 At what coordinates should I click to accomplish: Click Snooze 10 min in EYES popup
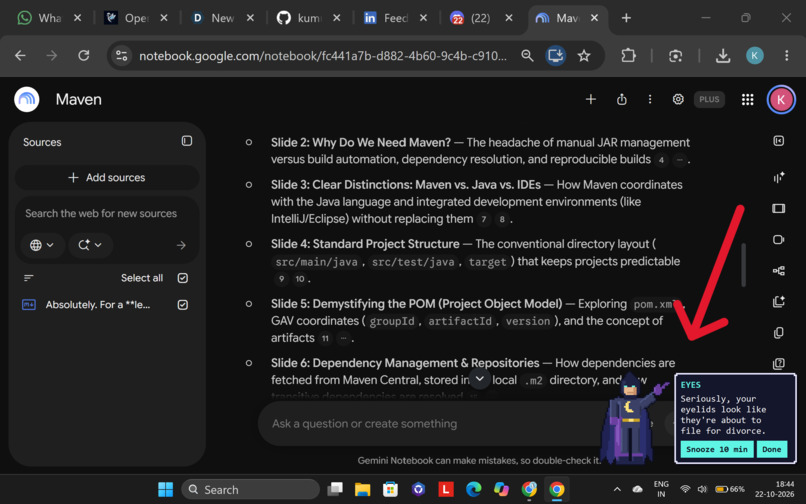(717, 449)
